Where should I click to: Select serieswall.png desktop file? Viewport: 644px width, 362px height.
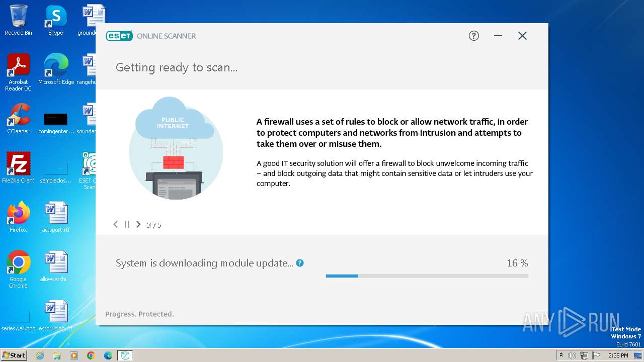[18, 320]
